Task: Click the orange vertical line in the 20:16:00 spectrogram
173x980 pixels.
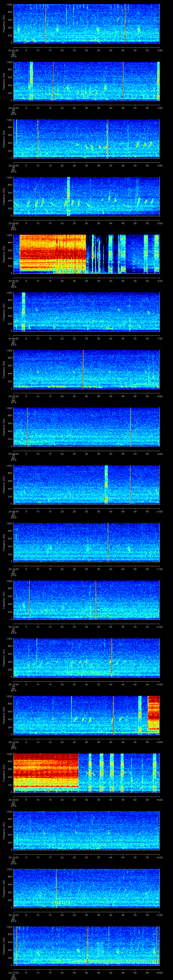Action: coord(56,888)
